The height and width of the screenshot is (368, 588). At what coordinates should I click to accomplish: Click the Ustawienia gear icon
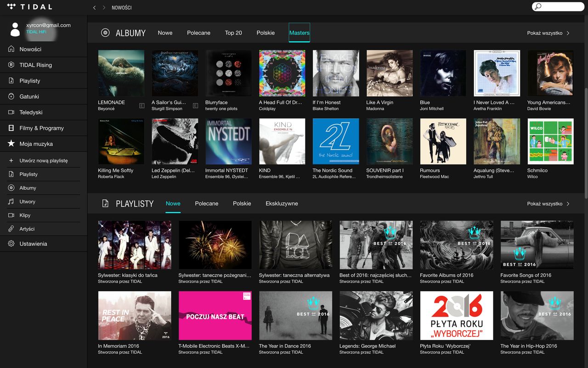click(x=11, y=243)
